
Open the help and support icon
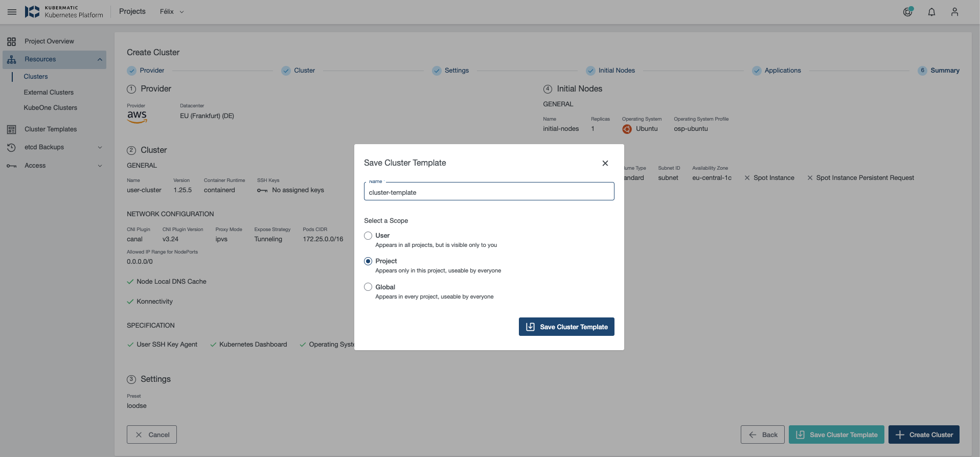[907, 12]
